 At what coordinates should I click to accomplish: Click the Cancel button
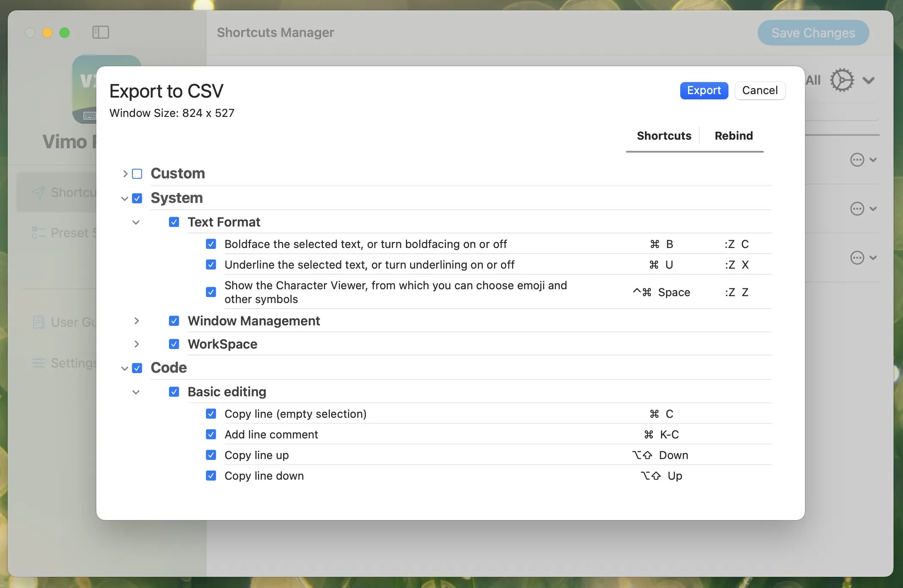(759, 90)
